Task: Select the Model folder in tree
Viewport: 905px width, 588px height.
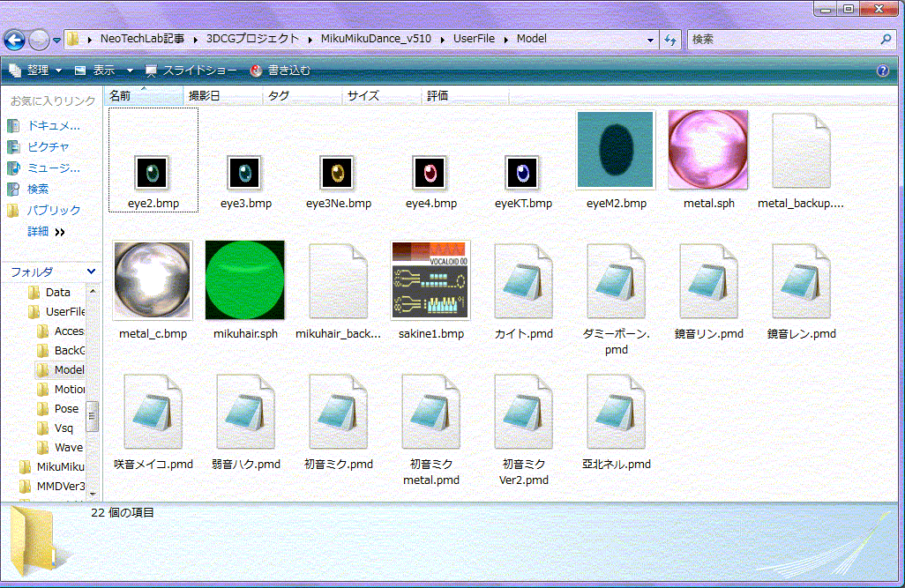Action: tap(61, 370)
